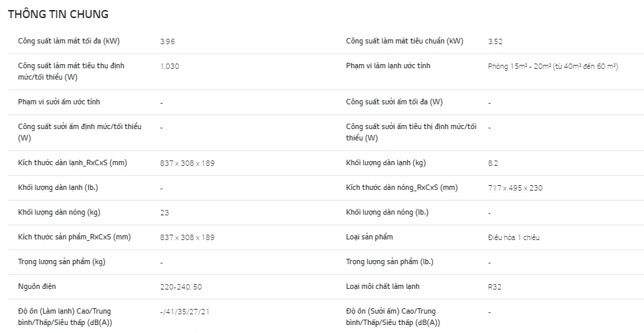The width and height of the screenshot is (644, 333).
Task: Select the product type Điều hòa 1 chiều
Action: pos(514,237)
